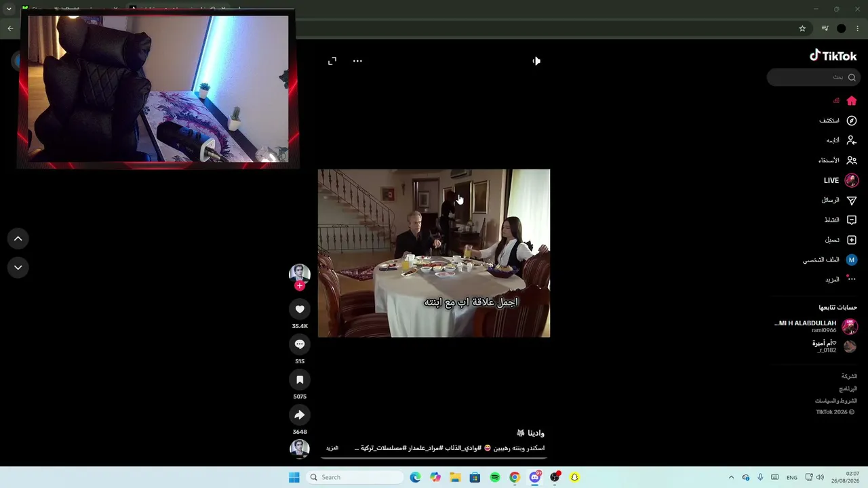Screen dimensions: 868x488
Task: Open the Chrome media controls icon
Action: pos(825,28)
